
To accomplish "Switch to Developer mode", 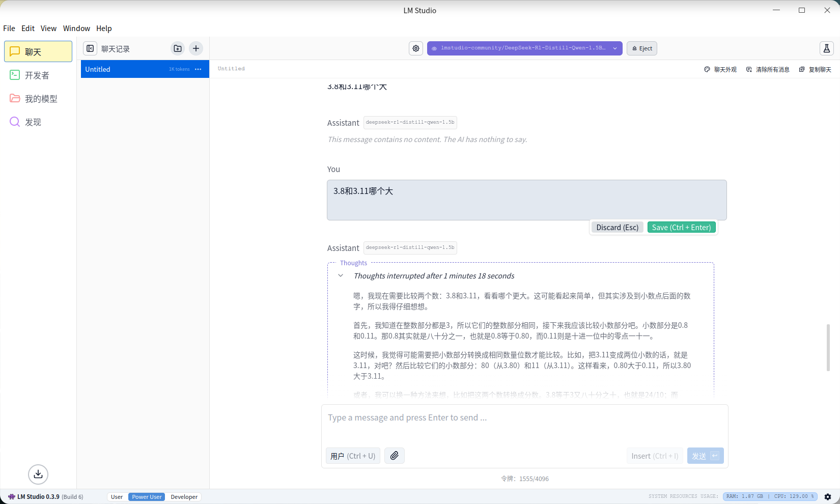I will [x=184, y=497].
